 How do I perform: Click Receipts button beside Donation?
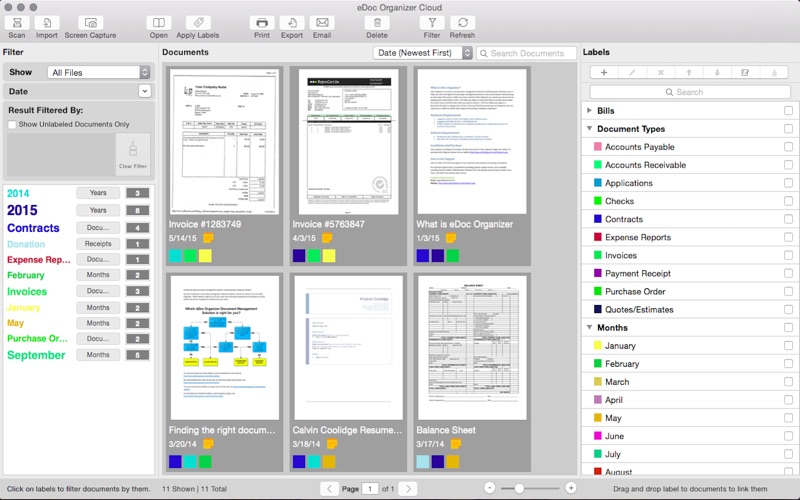coord(98,244)
